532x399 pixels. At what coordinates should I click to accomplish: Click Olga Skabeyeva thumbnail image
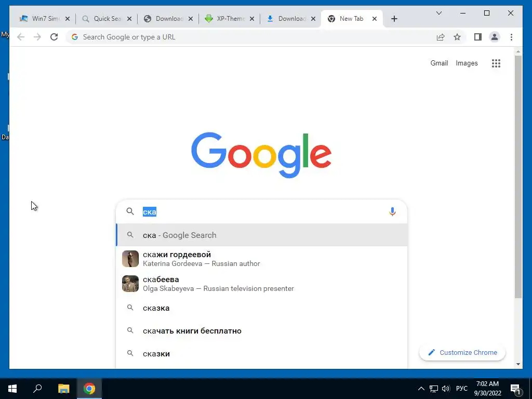coord(130,284)
